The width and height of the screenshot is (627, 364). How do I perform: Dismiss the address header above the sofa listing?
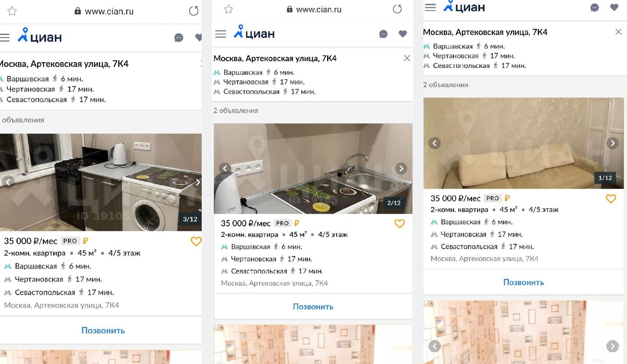[x=618, y=32]
